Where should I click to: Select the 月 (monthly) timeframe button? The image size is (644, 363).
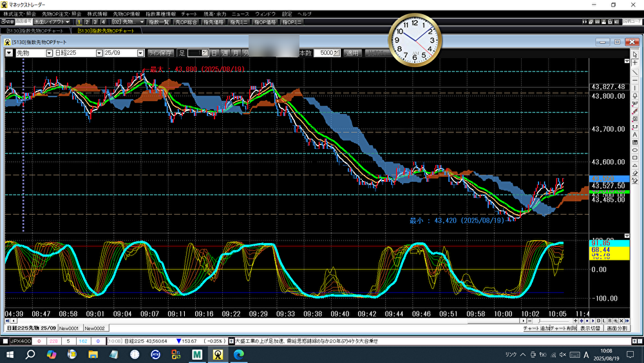pyautogui.click(x=235, y=53)
